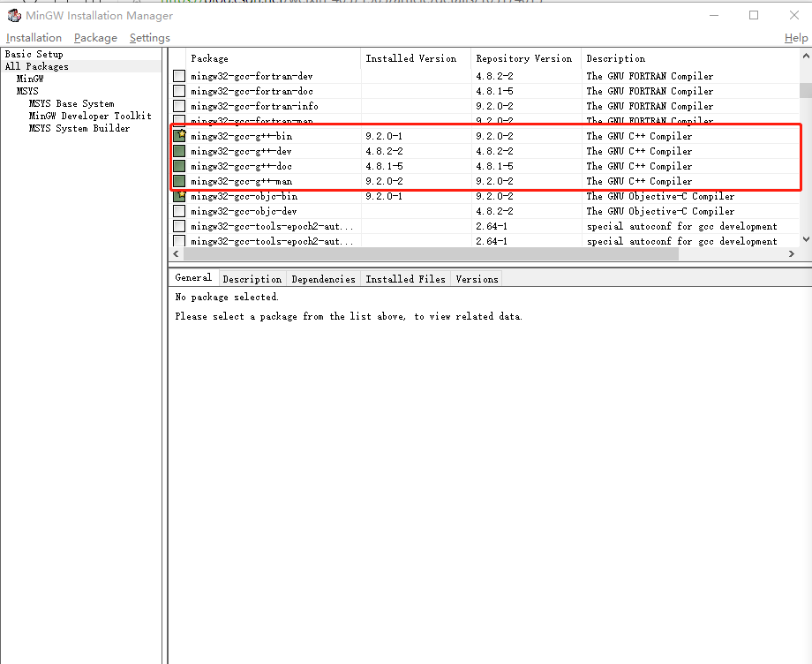Click package list scroll-down arrow

pos(806,239)
